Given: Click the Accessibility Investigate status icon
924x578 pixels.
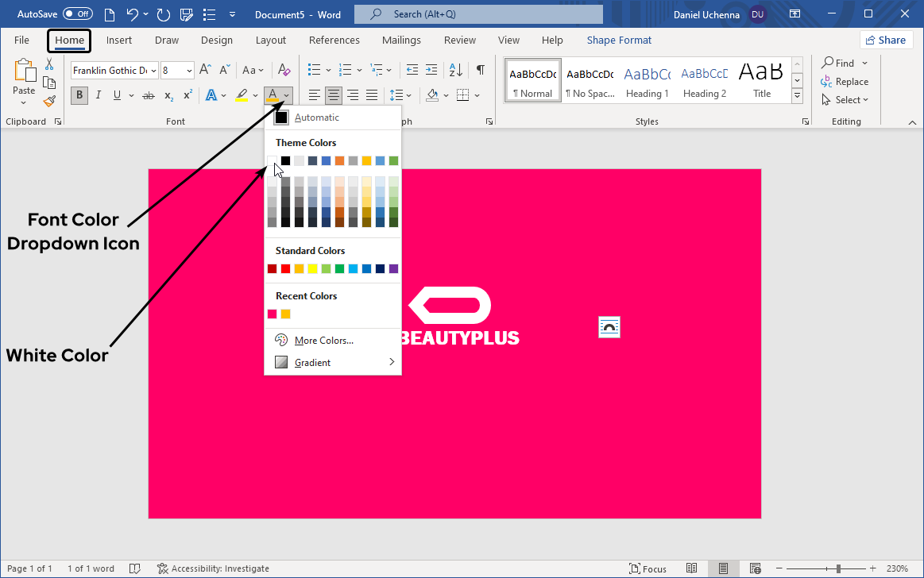Looking at the screenshot, I should (x=163, y=568).
